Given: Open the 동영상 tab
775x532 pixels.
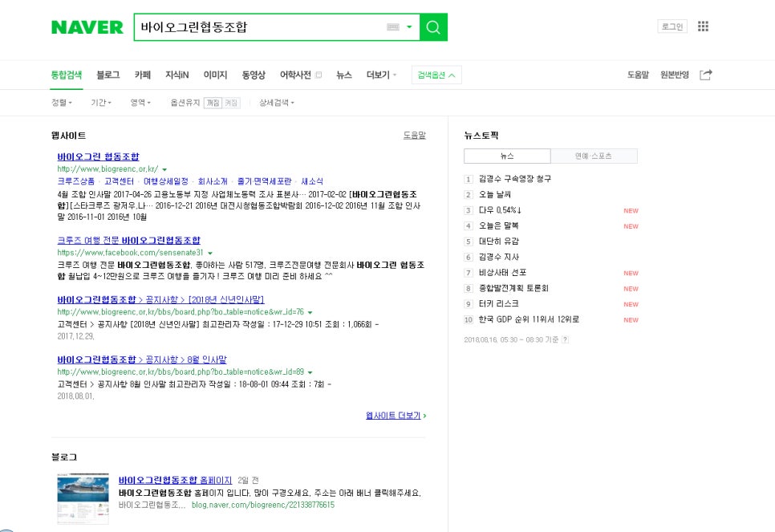Looking at the screenshot, I should pos(253,75).
